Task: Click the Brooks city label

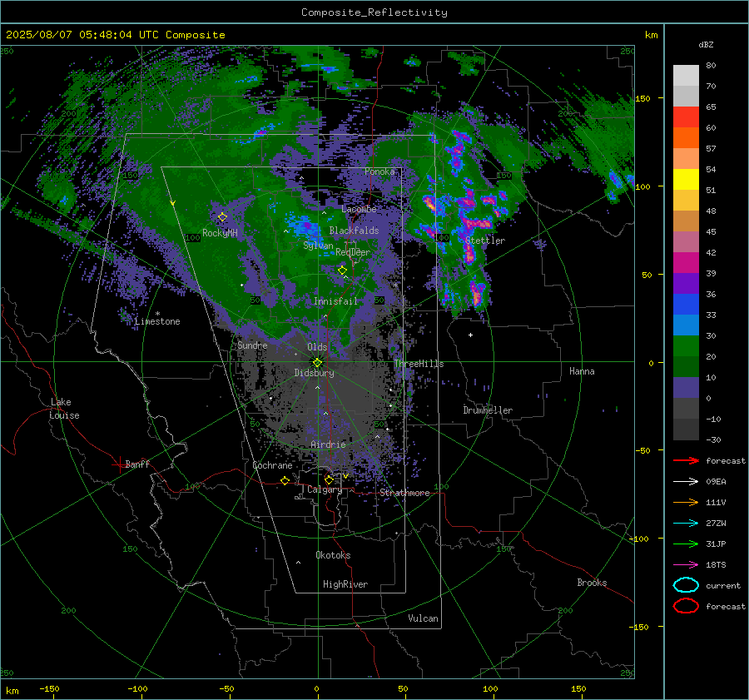Action: point(592,583)
